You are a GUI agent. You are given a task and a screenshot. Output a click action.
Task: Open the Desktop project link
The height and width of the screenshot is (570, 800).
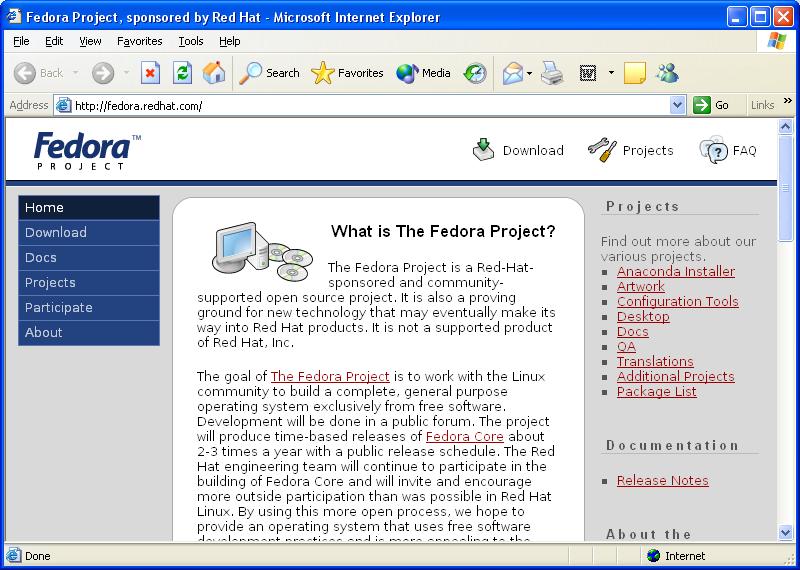tap(643, 316)
